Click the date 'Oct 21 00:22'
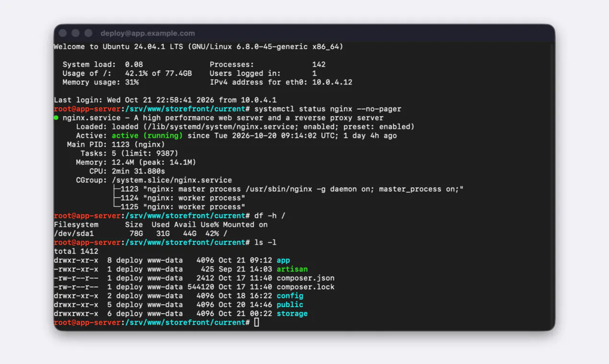The width and height of the screenshot is (609, 364). pos(246,314)
